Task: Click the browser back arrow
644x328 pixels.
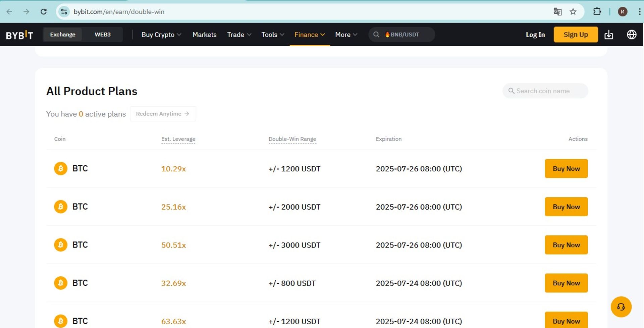Action: point(9,12)
